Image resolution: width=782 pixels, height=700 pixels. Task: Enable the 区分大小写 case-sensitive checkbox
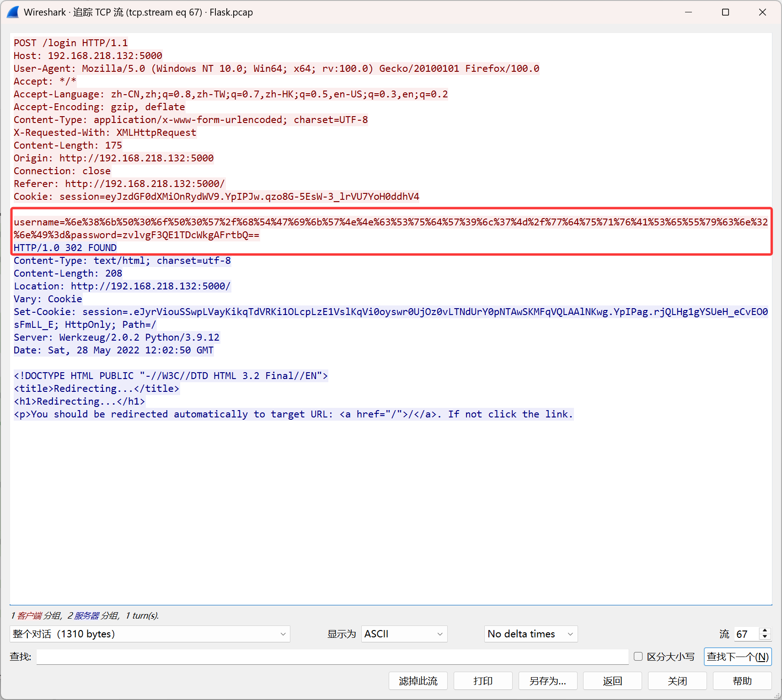click(638, 657)
